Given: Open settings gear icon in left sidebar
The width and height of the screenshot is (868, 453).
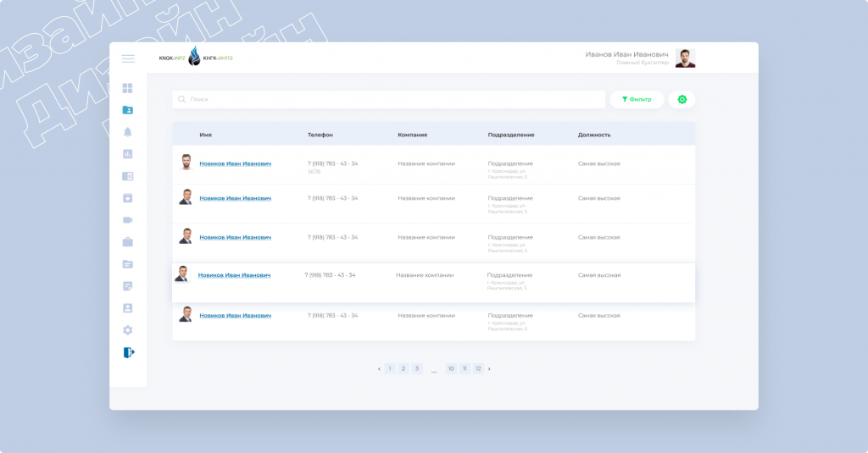Looking at the screenshot, I should coord(128,330).
